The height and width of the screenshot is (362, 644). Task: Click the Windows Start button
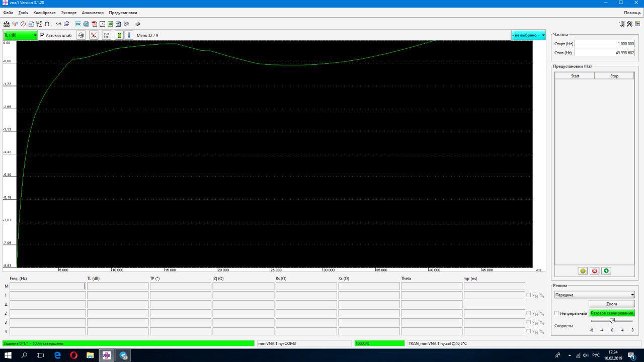[8, 355]
